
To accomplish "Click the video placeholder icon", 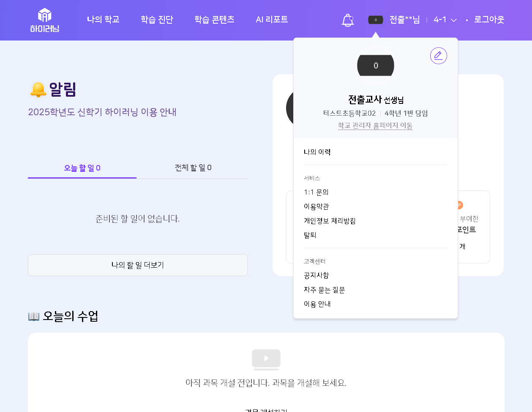I will click(266, 360).
